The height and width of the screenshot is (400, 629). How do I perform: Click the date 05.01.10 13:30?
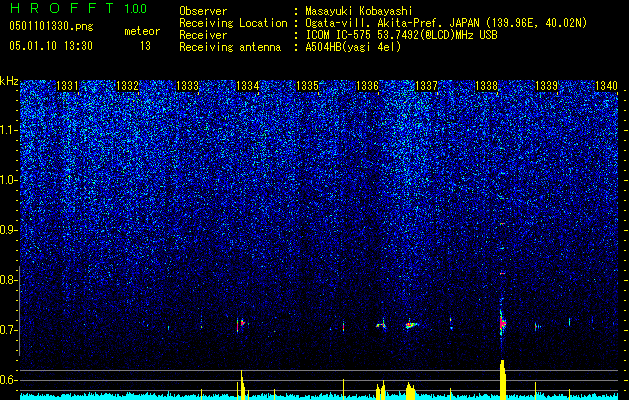51,46
